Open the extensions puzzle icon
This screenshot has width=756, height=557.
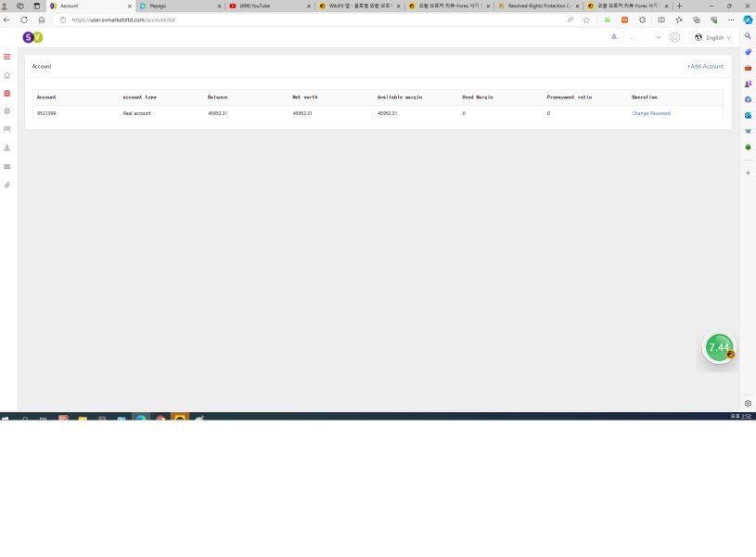point(642,19)
